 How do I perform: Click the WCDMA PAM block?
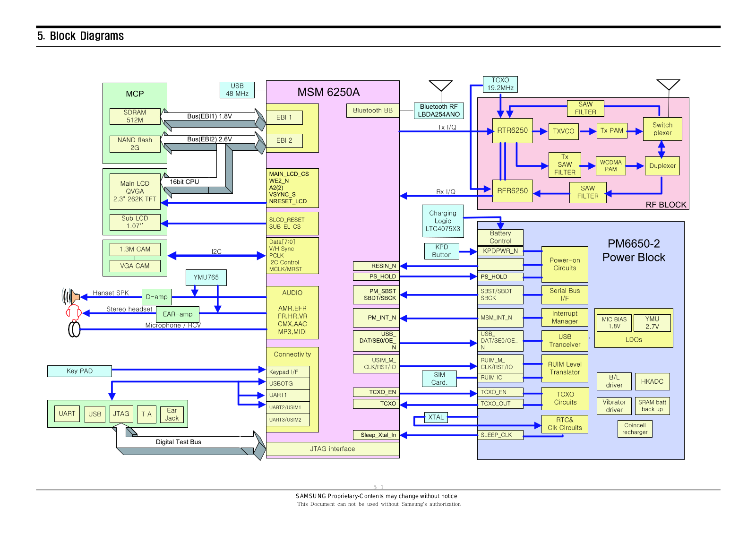611,166
